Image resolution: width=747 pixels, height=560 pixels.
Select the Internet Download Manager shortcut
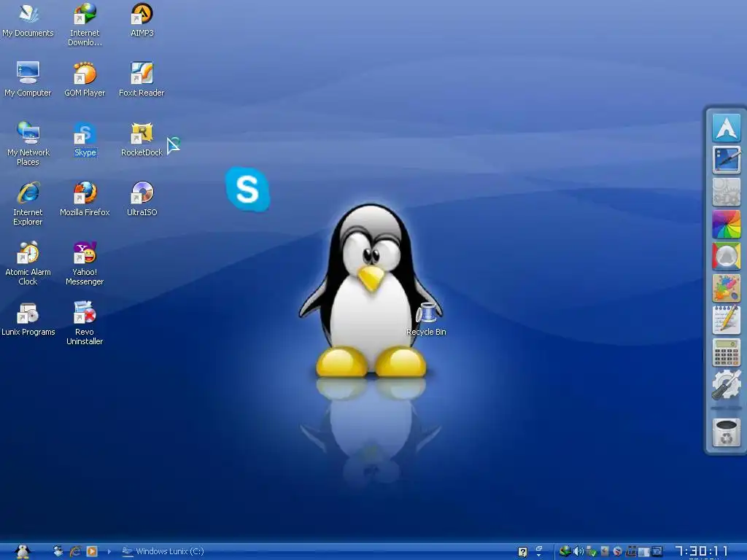tap(85, 25)
